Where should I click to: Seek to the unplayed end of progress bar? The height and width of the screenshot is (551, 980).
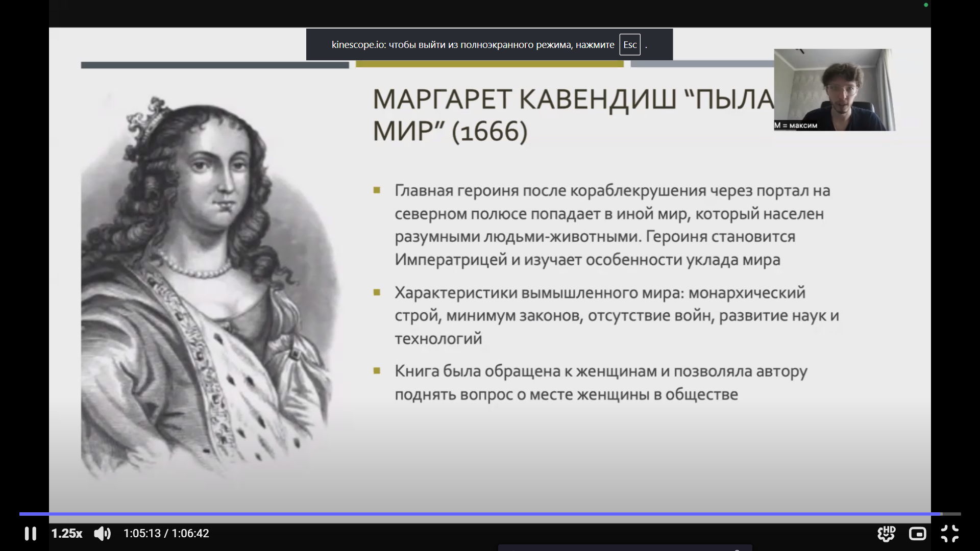pyautogui.click(x=952, y=514)
